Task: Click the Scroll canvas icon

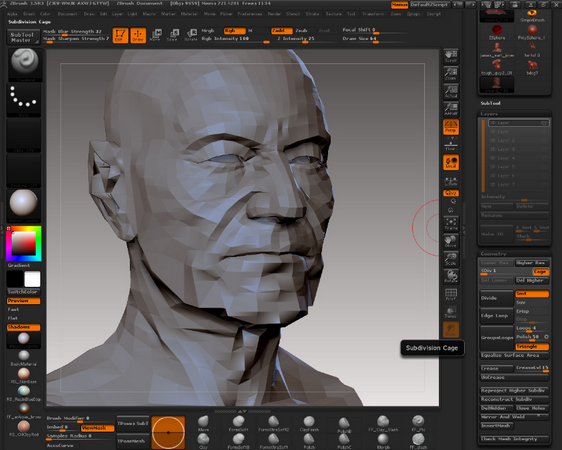Action: click(451, 56)
